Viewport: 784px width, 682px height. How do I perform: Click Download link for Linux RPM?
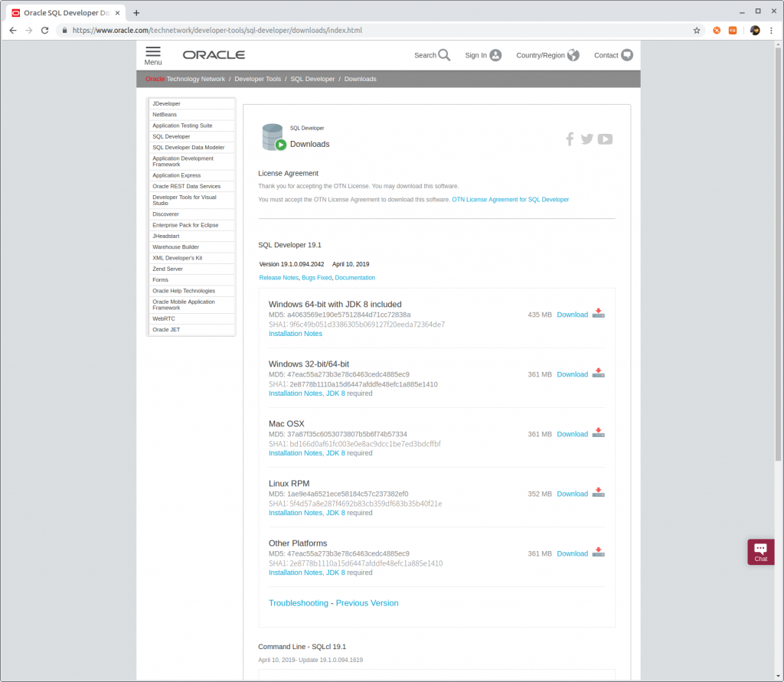coord(573,494)
